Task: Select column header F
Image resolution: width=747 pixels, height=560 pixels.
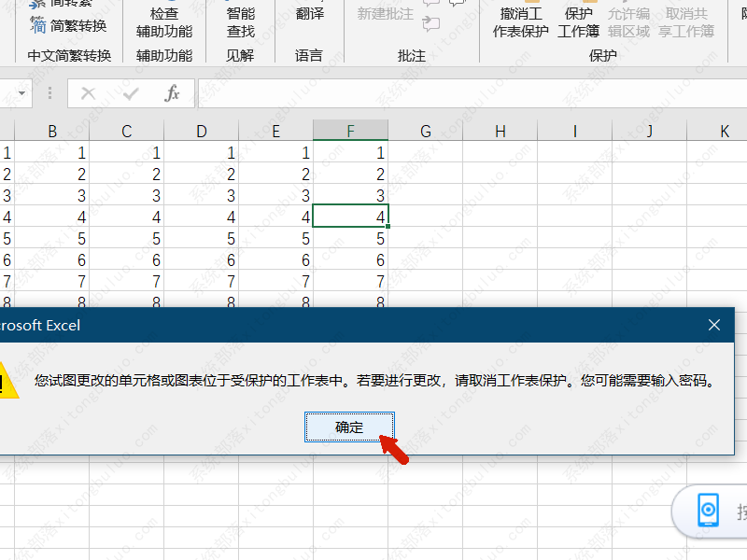Action: pyautogui.click(x=351, y=132)
